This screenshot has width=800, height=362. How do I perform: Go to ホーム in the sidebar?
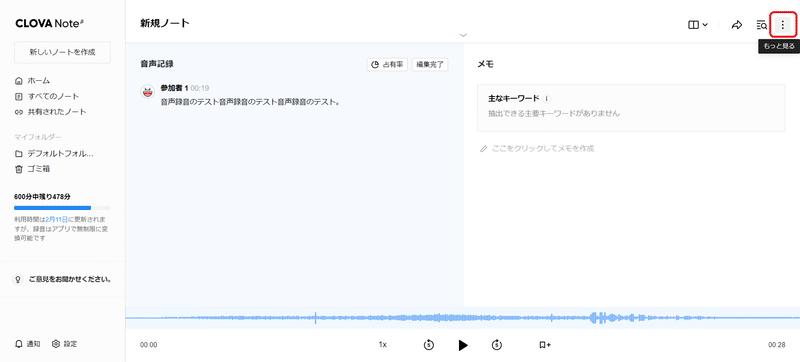point(33,81)
